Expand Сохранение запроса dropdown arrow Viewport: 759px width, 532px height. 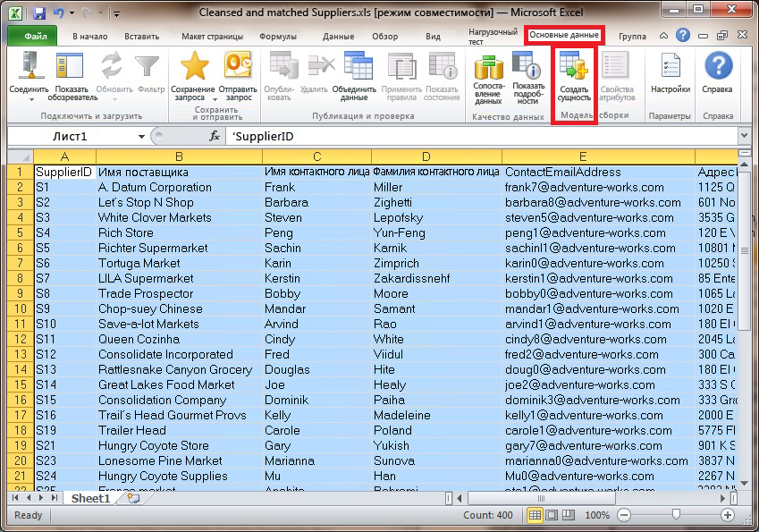click(215, 99)
